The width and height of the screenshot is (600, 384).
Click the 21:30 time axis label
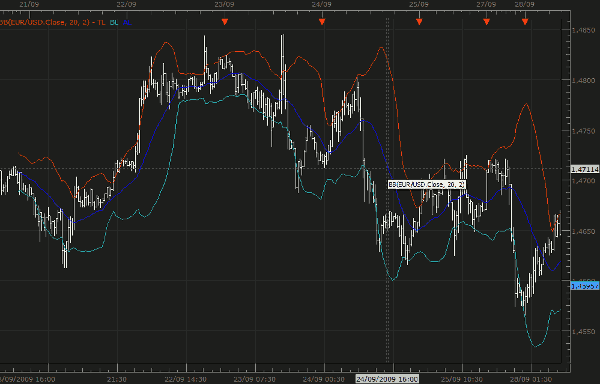point(117,379)
